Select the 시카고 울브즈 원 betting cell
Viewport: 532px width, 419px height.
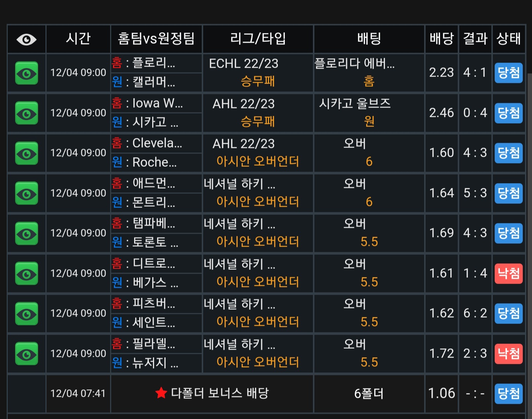click(x=369, y=113)
